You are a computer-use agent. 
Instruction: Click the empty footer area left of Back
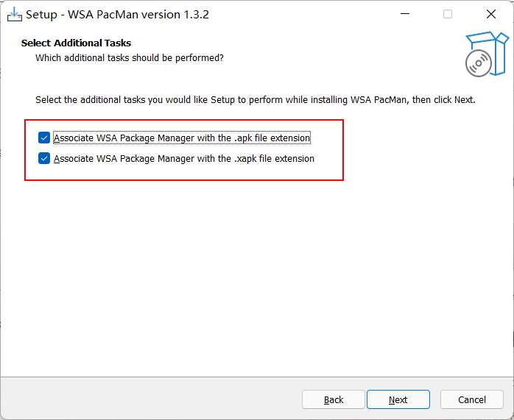147,399
